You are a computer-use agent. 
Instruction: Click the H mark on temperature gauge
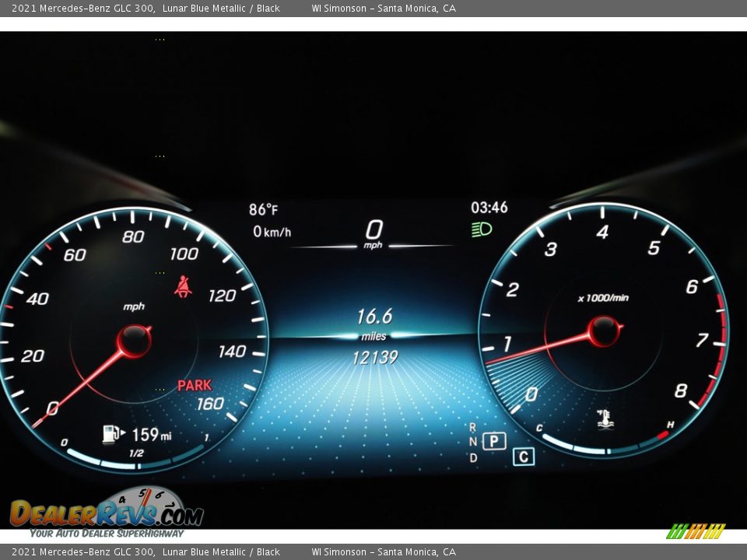point(670,425)
